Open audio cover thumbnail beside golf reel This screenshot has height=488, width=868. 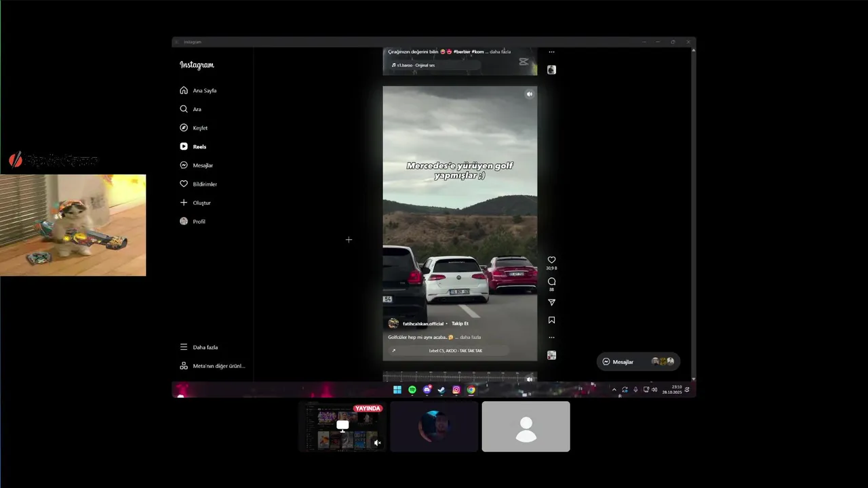[551, 355]
